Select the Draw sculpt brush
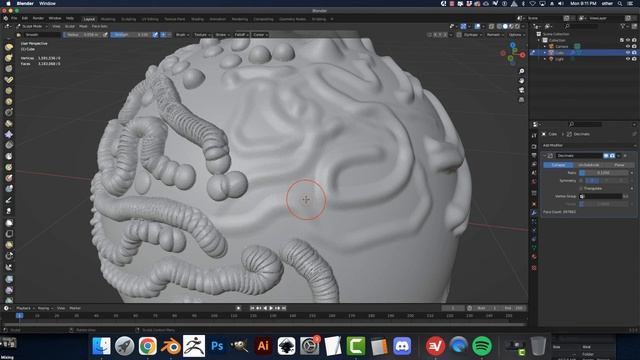 pyautogui.click(x=9, y=47)
